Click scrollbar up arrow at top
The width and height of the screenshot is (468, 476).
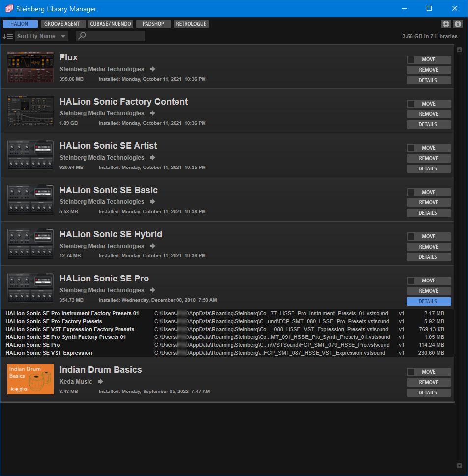point(459,50)
